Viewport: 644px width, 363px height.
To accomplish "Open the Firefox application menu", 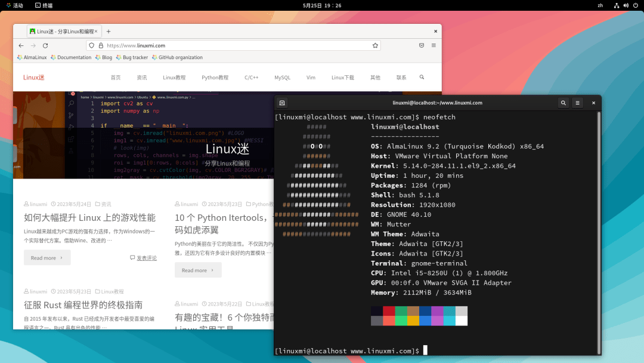I will [x=434, y=45].
